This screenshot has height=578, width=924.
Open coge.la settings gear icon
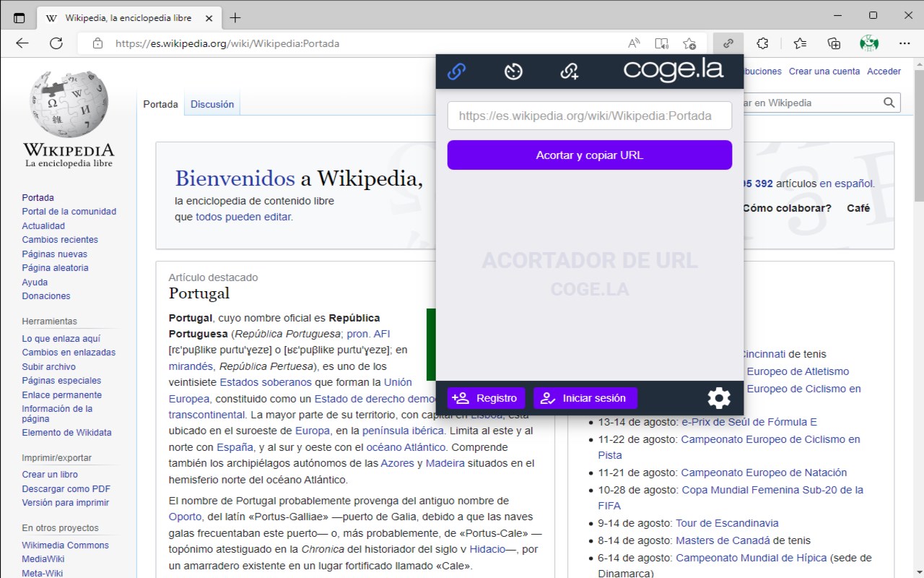(719, 398)
